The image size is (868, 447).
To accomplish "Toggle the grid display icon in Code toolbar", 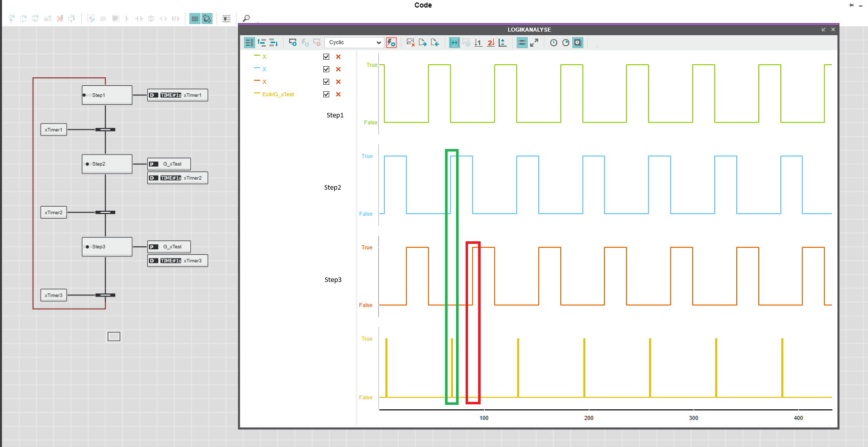I will pos(195,19).
